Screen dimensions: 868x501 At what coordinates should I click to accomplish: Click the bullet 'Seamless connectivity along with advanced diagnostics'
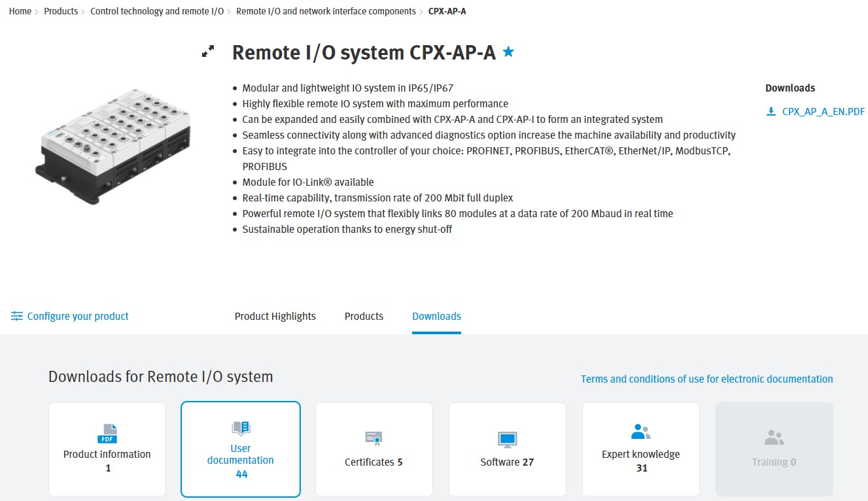pos(489,135)
